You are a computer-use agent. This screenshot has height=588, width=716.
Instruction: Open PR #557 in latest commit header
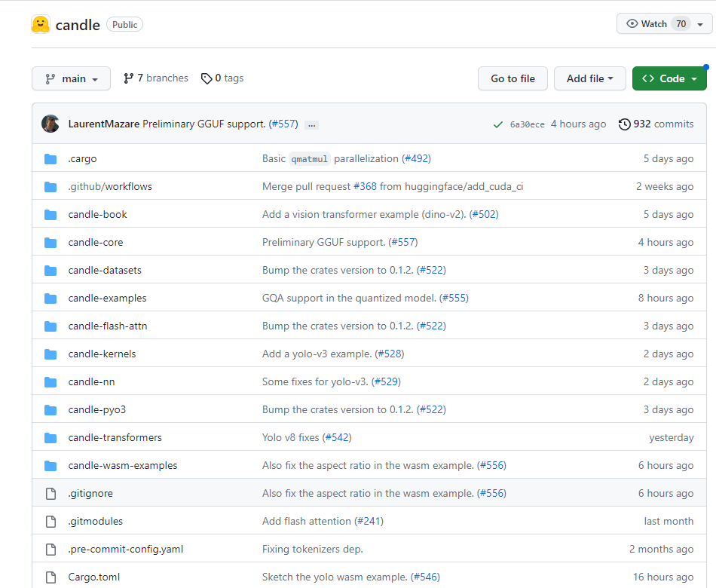point(283,124)
